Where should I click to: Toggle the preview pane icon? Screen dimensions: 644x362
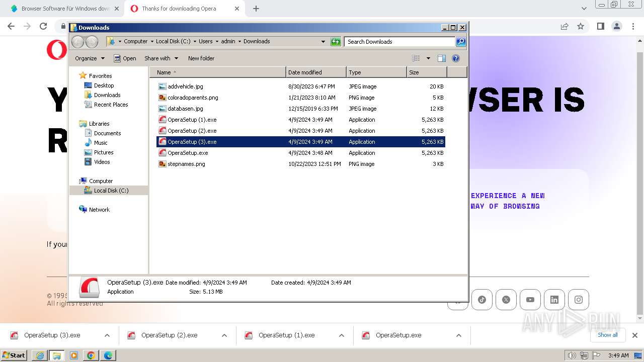(442, 58)
